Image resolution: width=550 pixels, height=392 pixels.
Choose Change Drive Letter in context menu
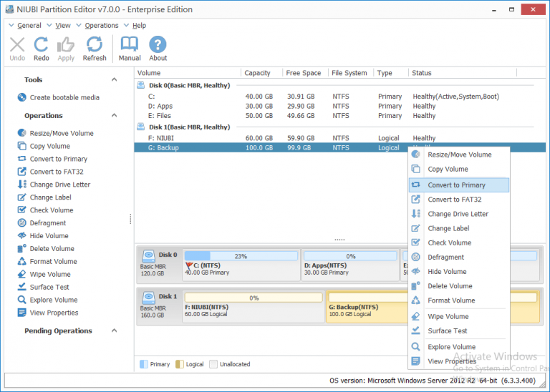(x=459, y=214)
